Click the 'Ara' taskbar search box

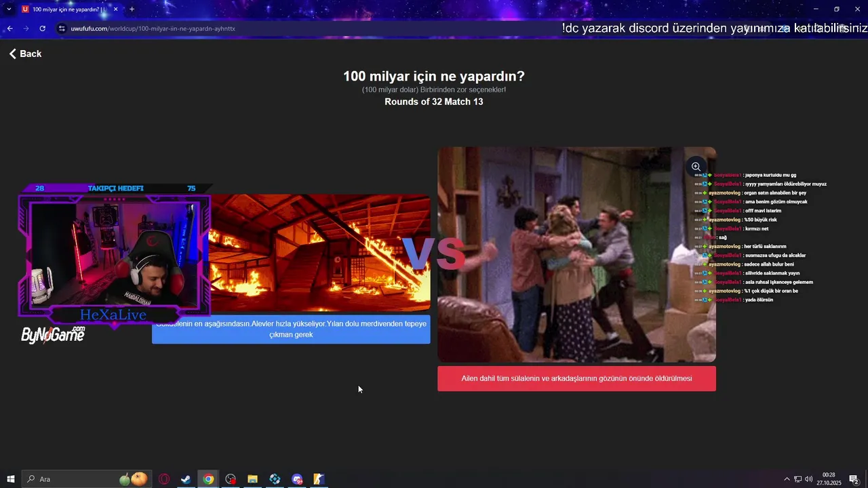[x=85, y=479]
